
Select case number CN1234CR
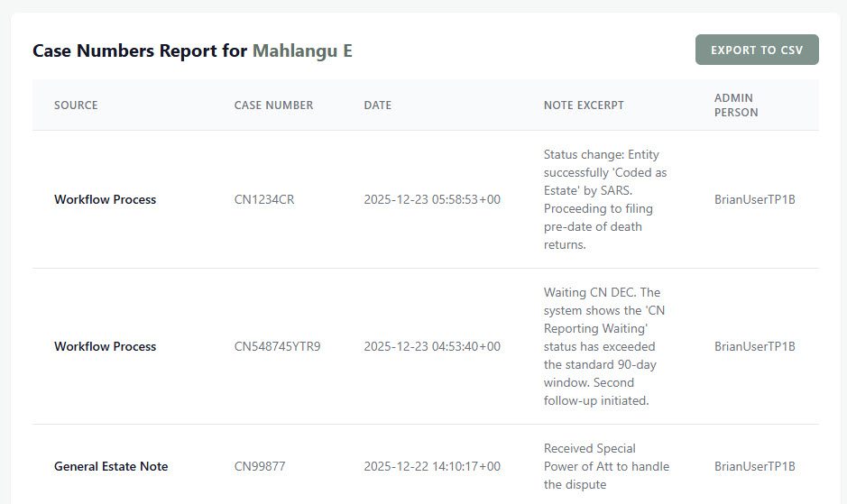click(x=264, y=199)
